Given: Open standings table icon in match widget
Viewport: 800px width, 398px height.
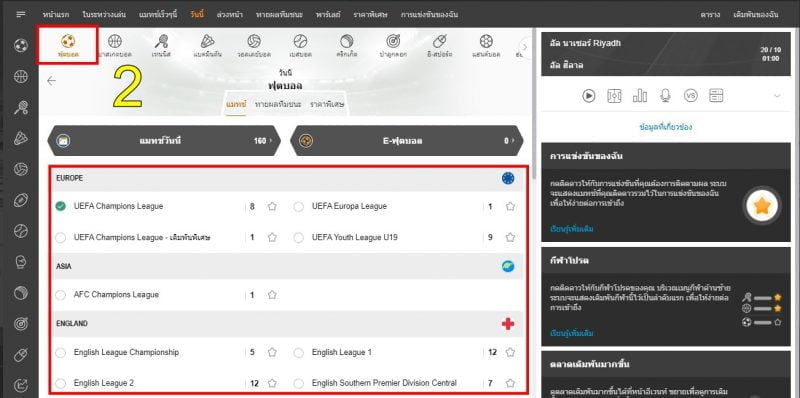Looking at the screenshot, I should click(x=716, y=95).
